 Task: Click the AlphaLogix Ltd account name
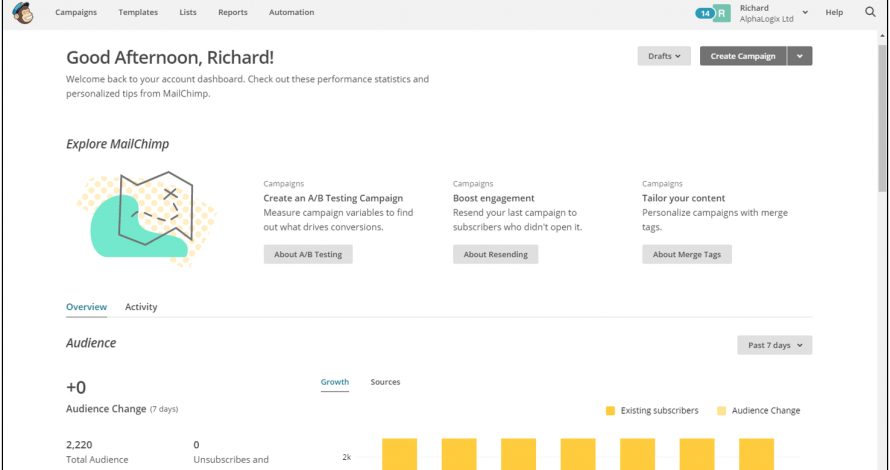(766, 19)
